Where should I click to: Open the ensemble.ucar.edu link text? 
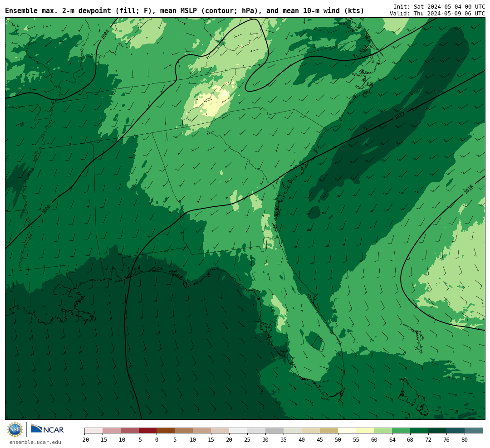[x=35, y=442]
